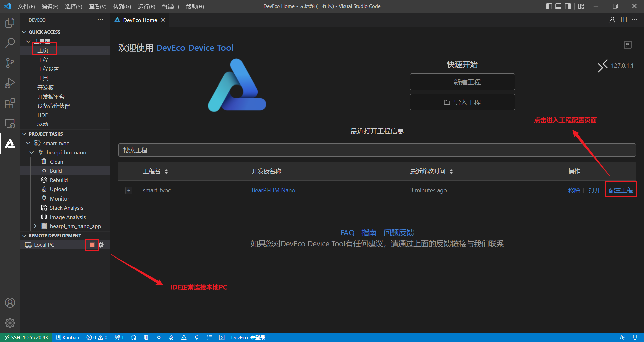Collapse the 主界面 tree node
Screen dimensions: 644x342
pos(28,41)
